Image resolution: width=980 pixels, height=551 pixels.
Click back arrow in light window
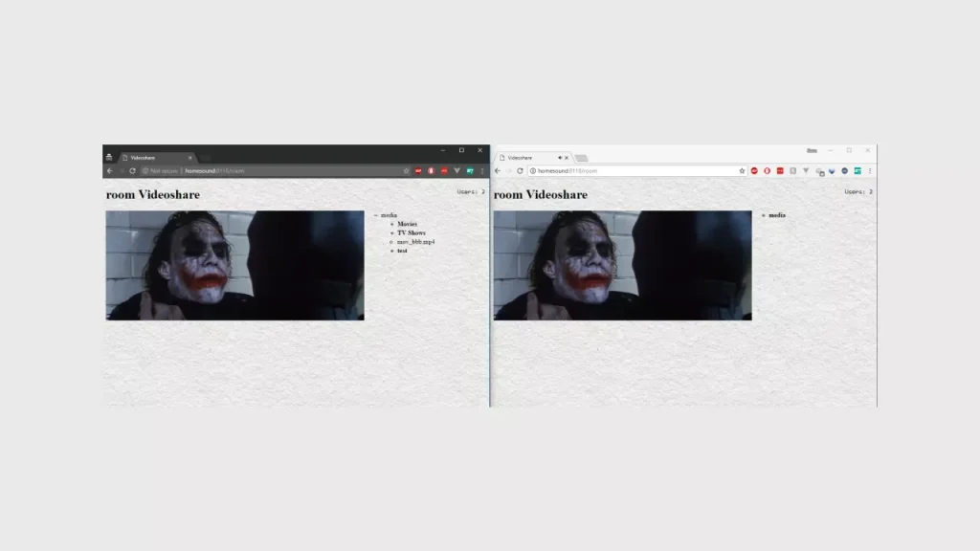click(x=498, y=170)
